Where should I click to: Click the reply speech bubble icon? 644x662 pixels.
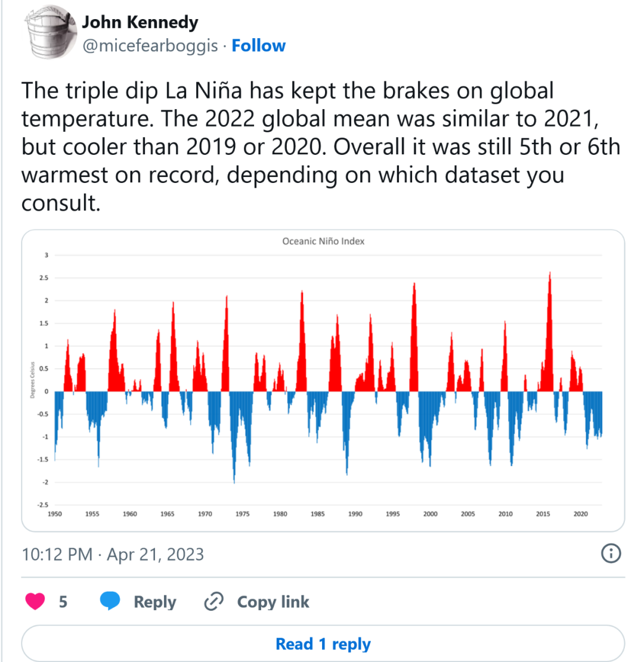click(x=110, y=602)
